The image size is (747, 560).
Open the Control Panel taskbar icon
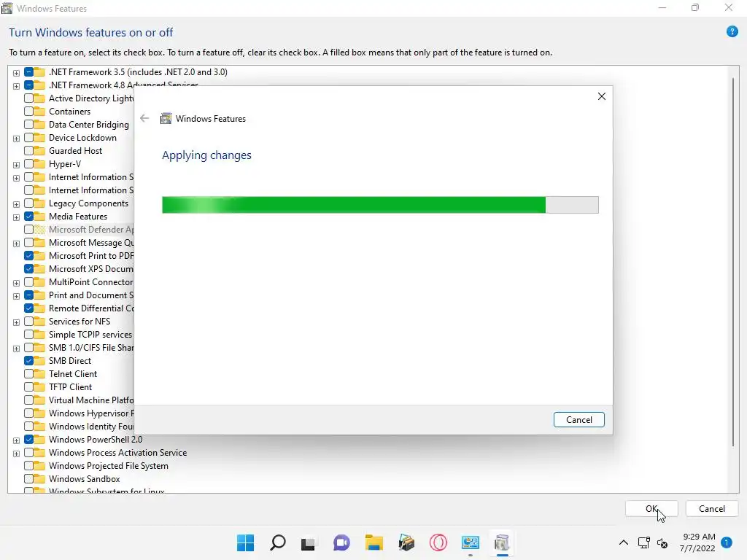[x=471, y=542]
